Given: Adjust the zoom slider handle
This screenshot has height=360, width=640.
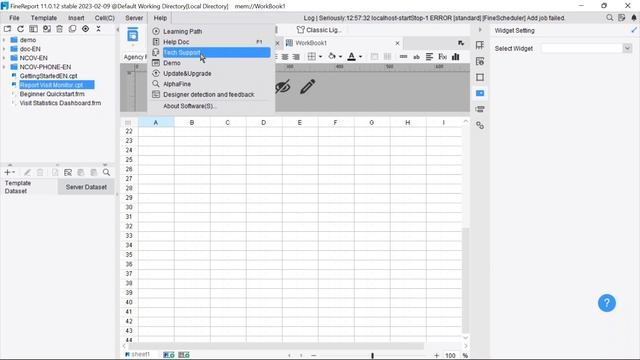Looking at the screenshot, I should [x=372, y=356].
